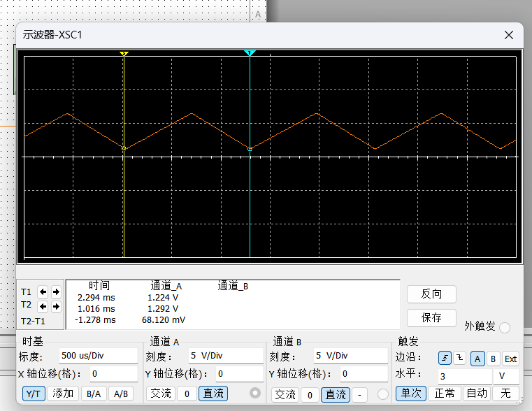This screenshot has height=411, width=532.
Task: Click 通道 B minus invert button
Action: click(x=359, y=395)
